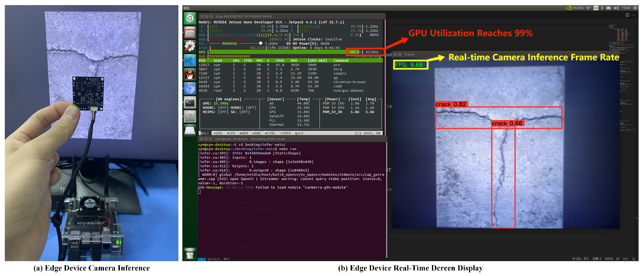The height and width of the screenshot is (276, 644).
Task: Click the VS Code notifications bell
Action: point(634,259)
